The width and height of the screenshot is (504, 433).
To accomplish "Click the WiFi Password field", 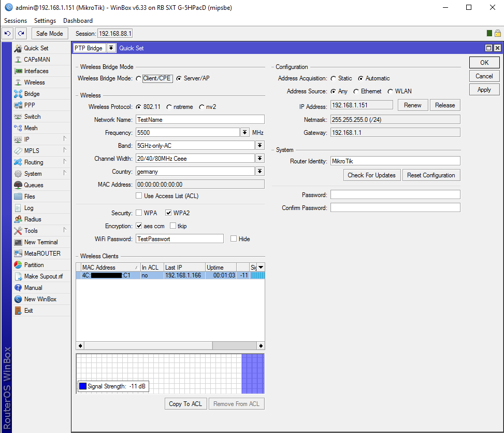I will pyautogui.click(x=180, y=239).
